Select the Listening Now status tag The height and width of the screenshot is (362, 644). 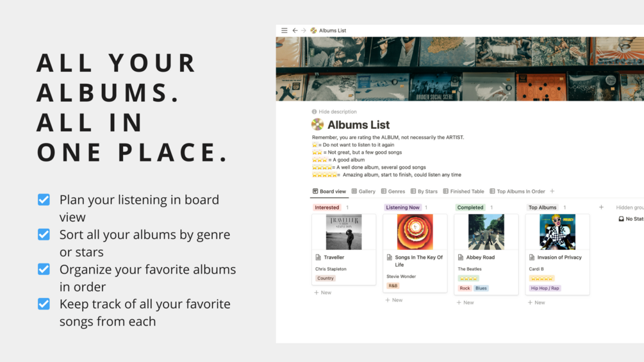[402, 207]
